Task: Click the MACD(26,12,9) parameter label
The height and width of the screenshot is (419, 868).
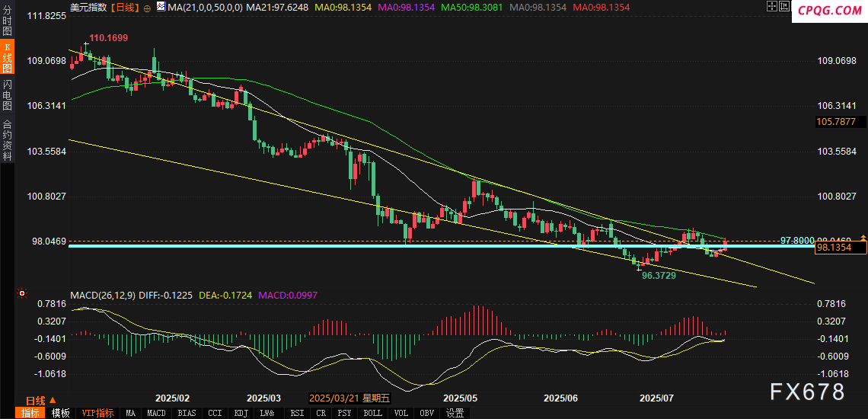Action: pos(102,295)
